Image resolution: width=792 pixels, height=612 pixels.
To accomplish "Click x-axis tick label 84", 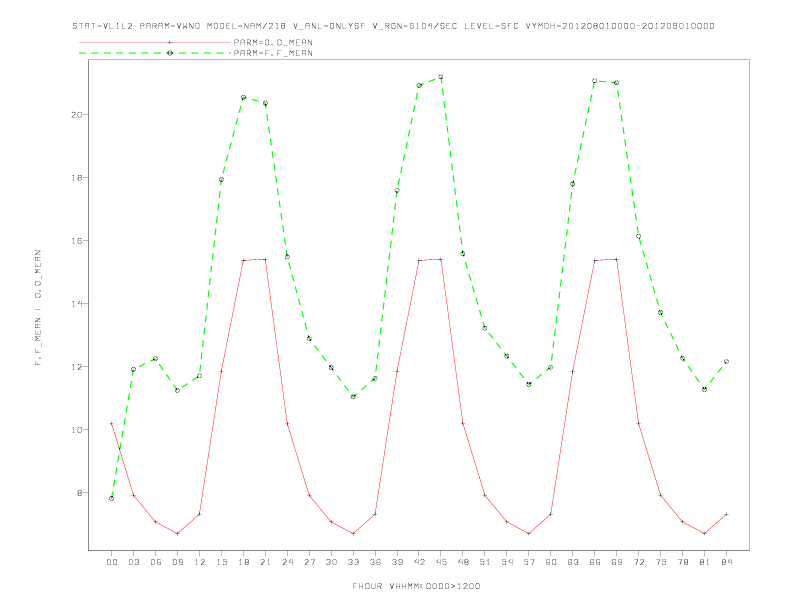I will tap(726, 562).
